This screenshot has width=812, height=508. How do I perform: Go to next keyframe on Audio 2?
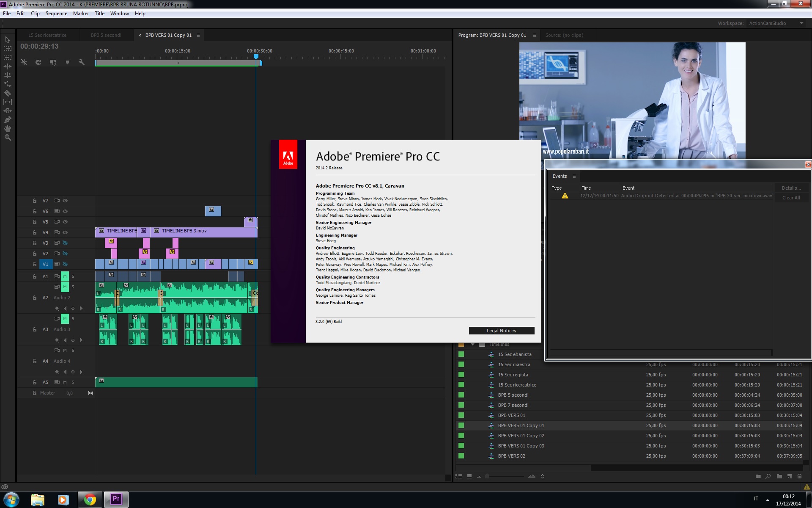(81, 308)
